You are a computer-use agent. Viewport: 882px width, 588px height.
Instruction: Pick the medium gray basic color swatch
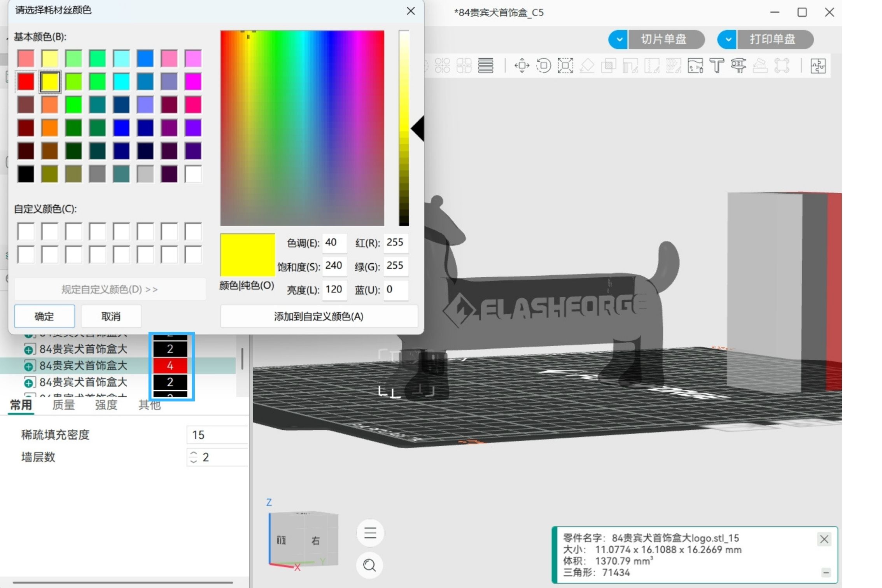(x=97, y=174)
